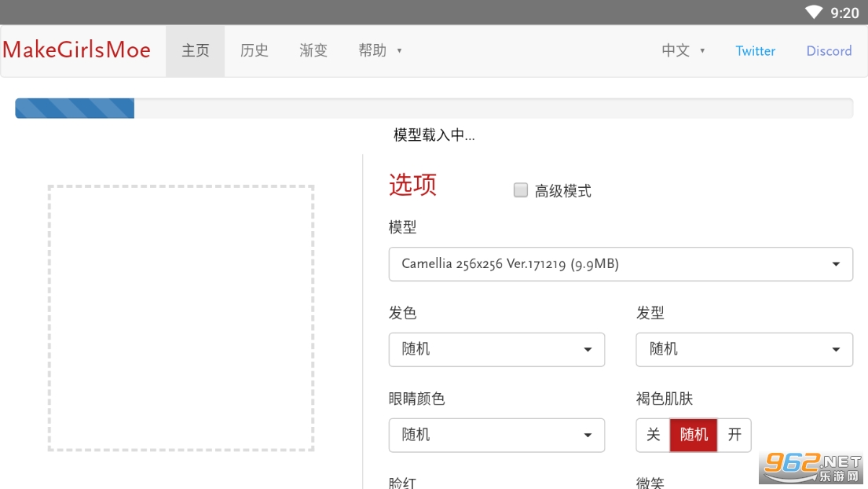Set 褐色肌肤 to 开
The image size is (868, 489).
[x=734, y=435]
